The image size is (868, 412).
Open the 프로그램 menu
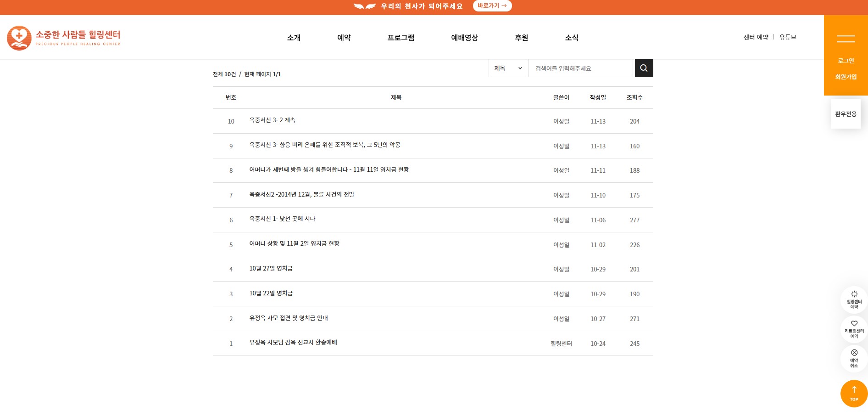pyautogui.click(x=401, y=38)
